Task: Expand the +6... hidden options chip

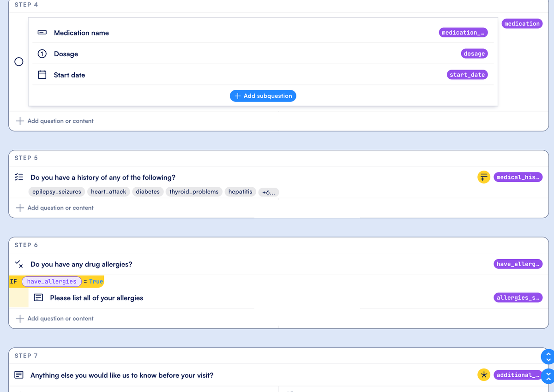Action: 268,192
